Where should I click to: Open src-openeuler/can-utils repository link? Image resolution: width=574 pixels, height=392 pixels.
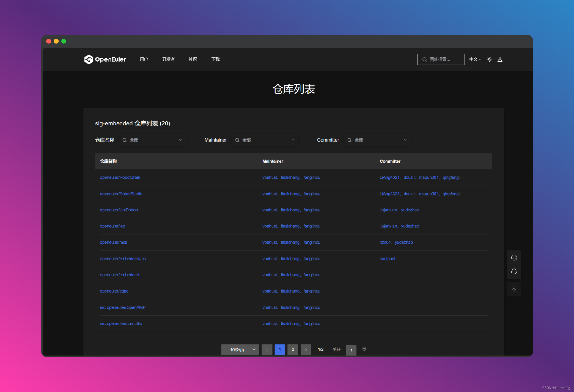tap(121, 324)
